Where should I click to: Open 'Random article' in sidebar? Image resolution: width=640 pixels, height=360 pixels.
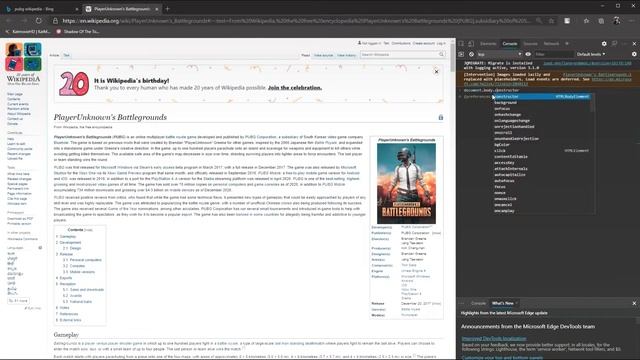tap(18, 109)
